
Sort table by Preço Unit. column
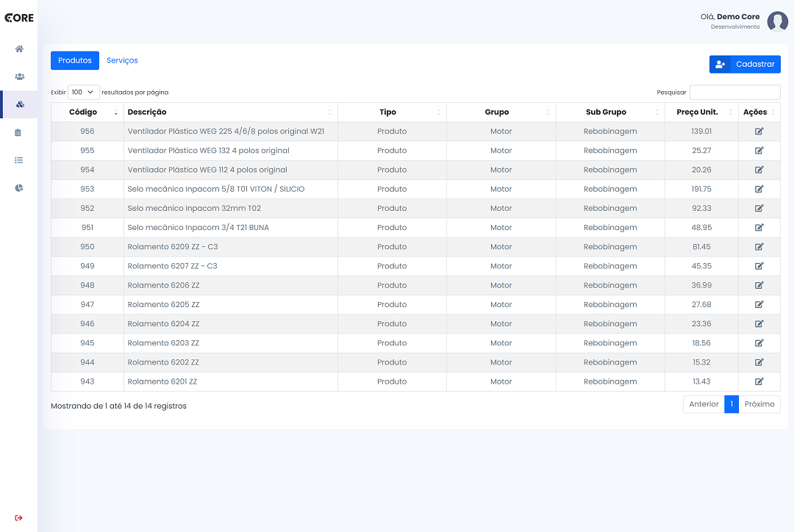(701, 112)
